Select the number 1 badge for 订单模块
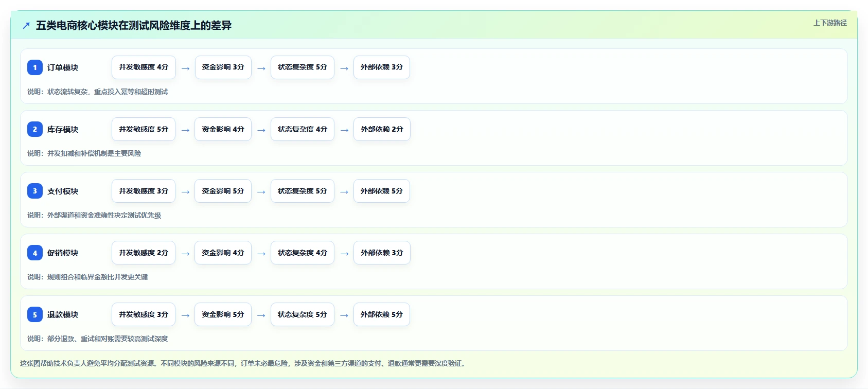The width and height of the screenshot is (868, 389). point(35,67)
